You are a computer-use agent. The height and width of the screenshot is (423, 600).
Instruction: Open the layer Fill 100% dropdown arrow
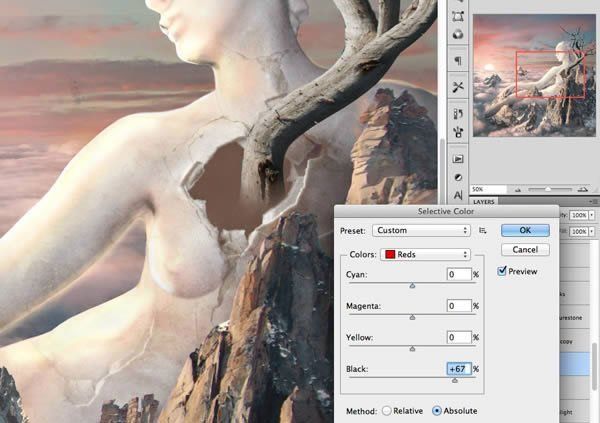[x=592, y=232]
